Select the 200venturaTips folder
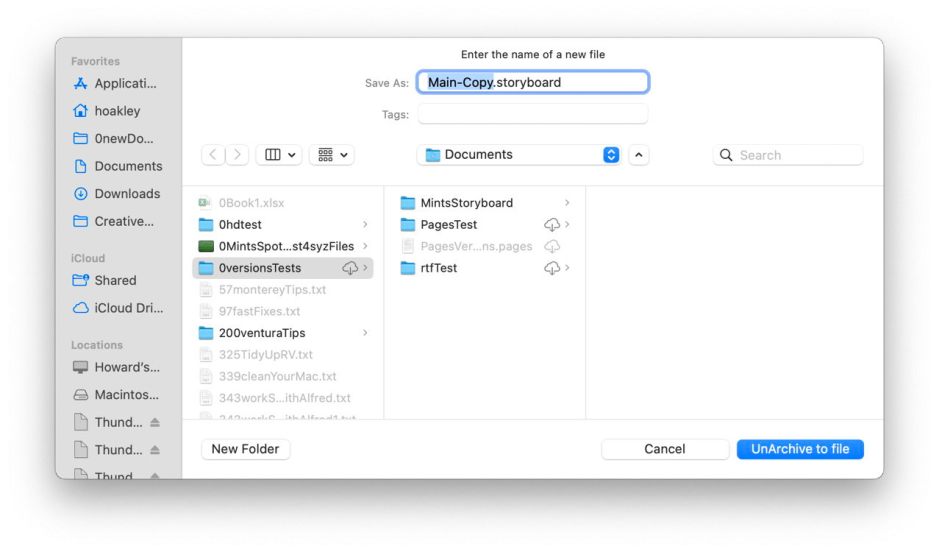This screenshot has height=552, width=939. tap(261, 333)
